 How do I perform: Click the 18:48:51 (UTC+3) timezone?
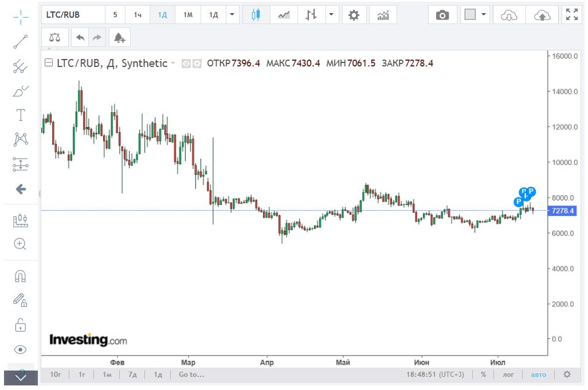coord(435,375)
